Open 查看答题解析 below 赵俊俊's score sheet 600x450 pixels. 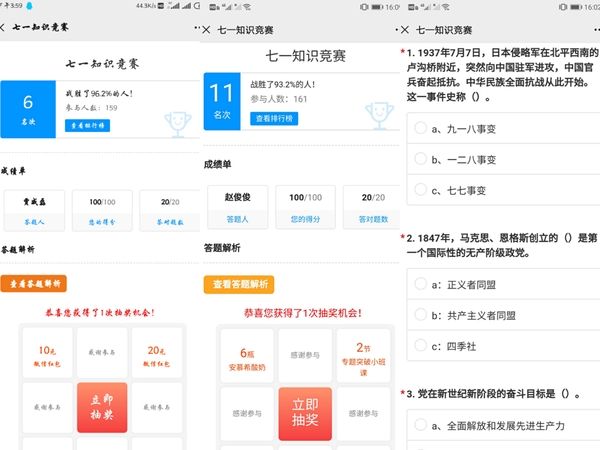(x=239, y=285)
